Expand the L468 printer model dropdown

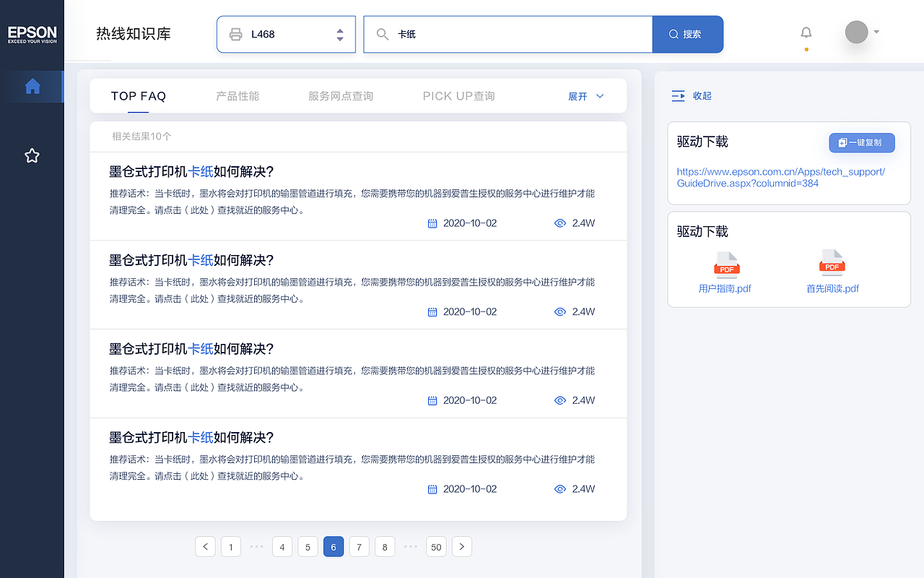[287, 34]
